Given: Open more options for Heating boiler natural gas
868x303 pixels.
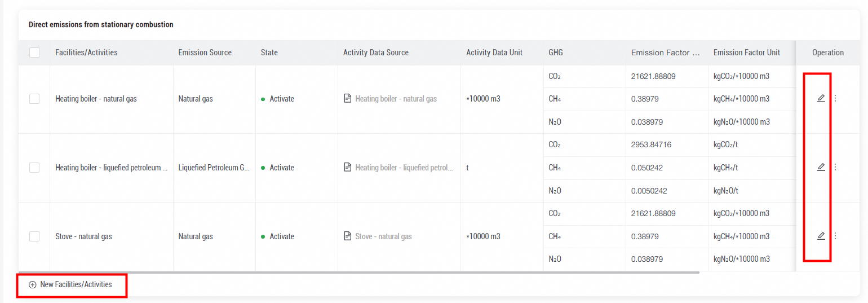Looking at the screenshot, I should point(835,99).
